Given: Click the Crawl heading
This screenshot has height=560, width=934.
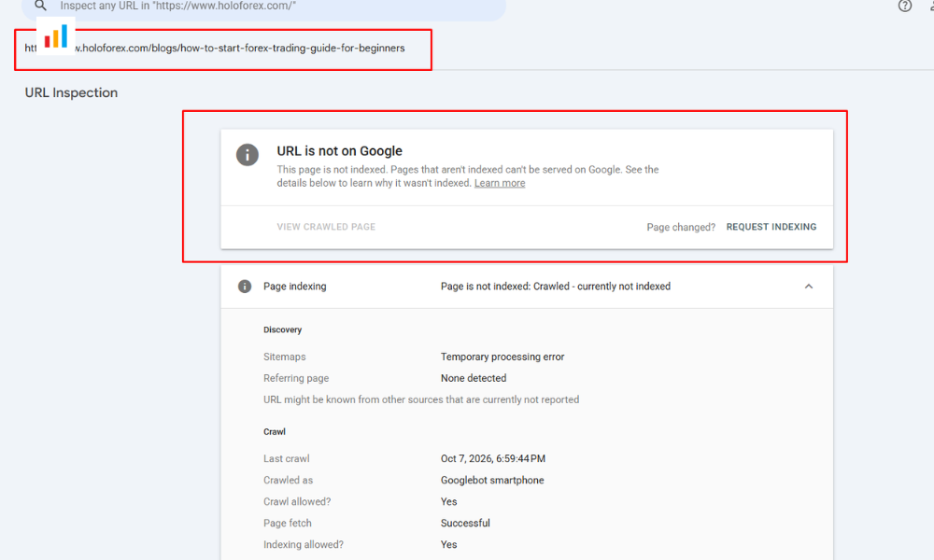Looking at the screenshot, I should pyautogui.click(x=274, y=431).
